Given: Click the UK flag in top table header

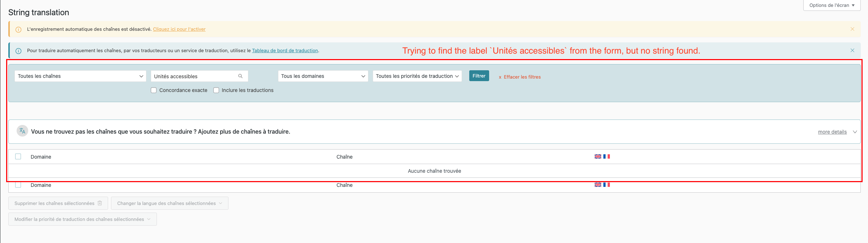Looking at the screenshot, I should click(x=598, y=156).
